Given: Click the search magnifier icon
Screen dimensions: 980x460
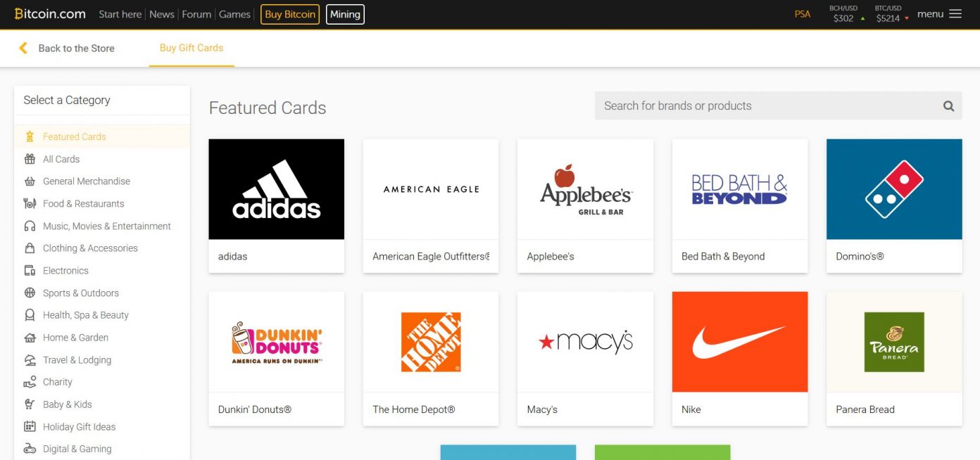Looking at the screenshot, I should [x=948, y=106].
